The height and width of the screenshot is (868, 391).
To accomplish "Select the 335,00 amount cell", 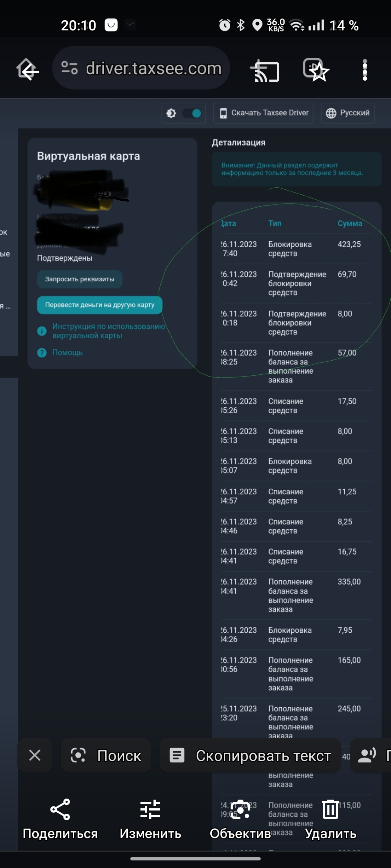I will pyautogui.click(x=349, y=582).
